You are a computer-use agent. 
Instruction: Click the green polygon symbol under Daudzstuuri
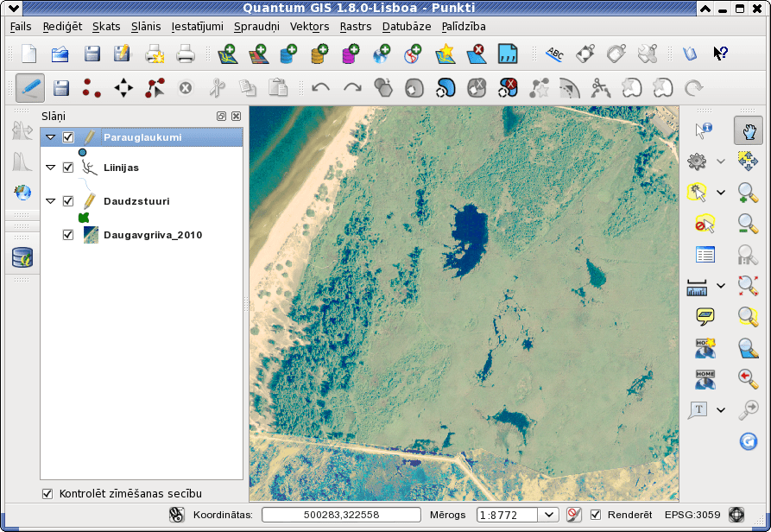point(84,218)
